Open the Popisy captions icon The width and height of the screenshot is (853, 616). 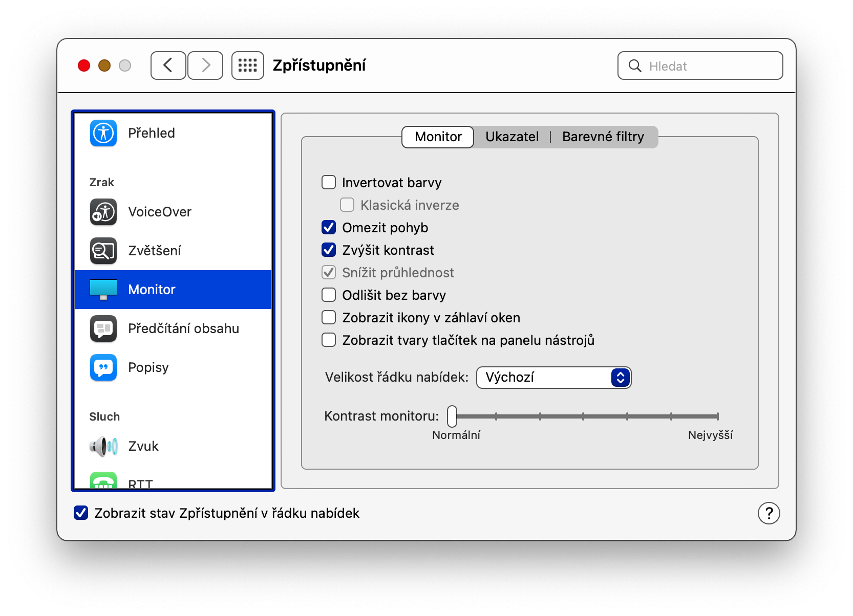[x=103, y=367]
